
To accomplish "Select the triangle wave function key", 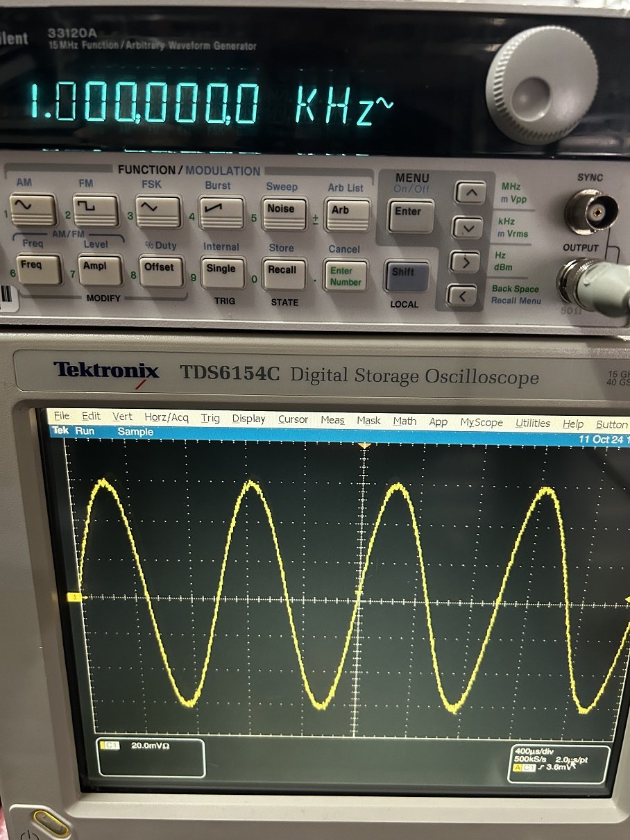I will 158,211.
